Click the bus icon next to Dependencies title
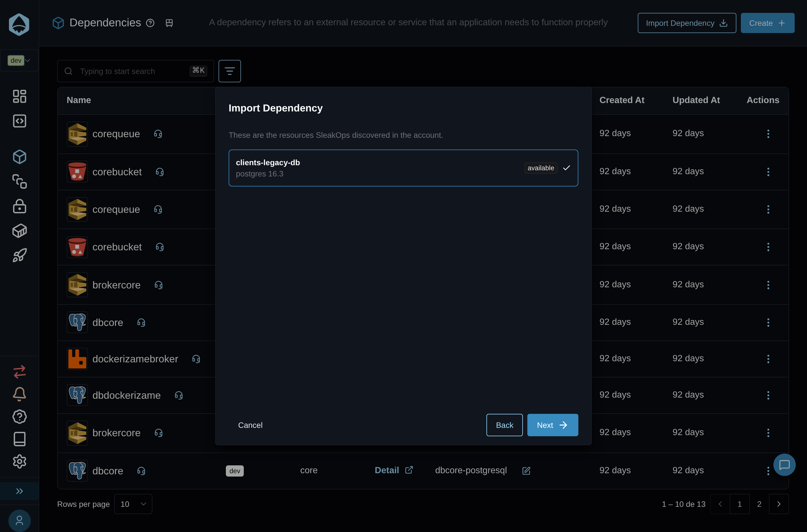The width and height of the screenshot is (807, 532). pyautogui.click(x=169, y=23)
